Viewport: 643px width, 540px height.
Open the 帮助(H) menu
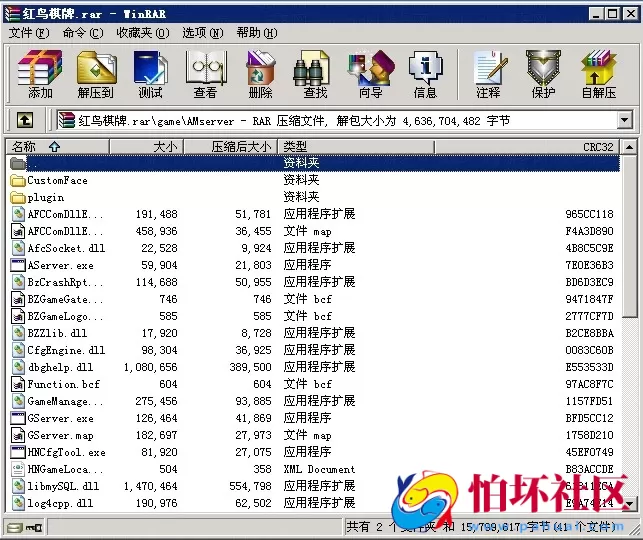click(x=257, y=33)
